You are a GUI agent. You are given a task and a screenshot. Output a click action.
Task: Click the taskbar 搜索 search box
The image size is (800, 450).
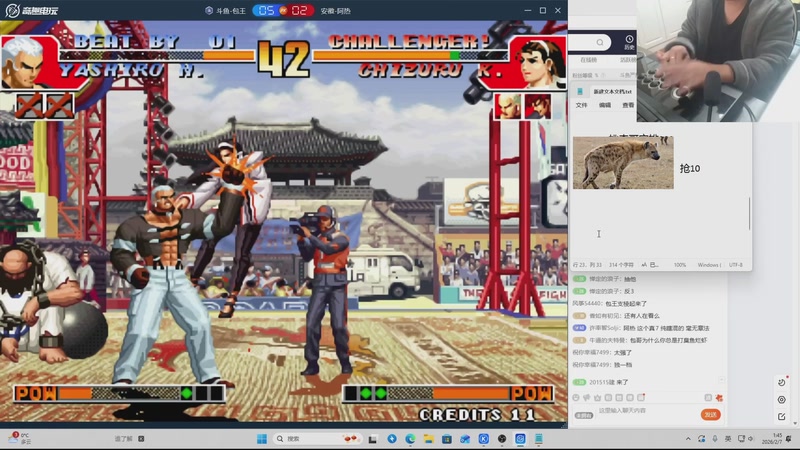[316, 439]
